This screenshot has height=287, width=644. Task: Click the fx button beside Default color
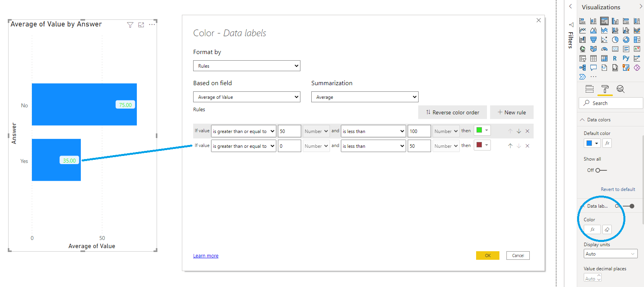pyautogui.click(x=607, y=143)
